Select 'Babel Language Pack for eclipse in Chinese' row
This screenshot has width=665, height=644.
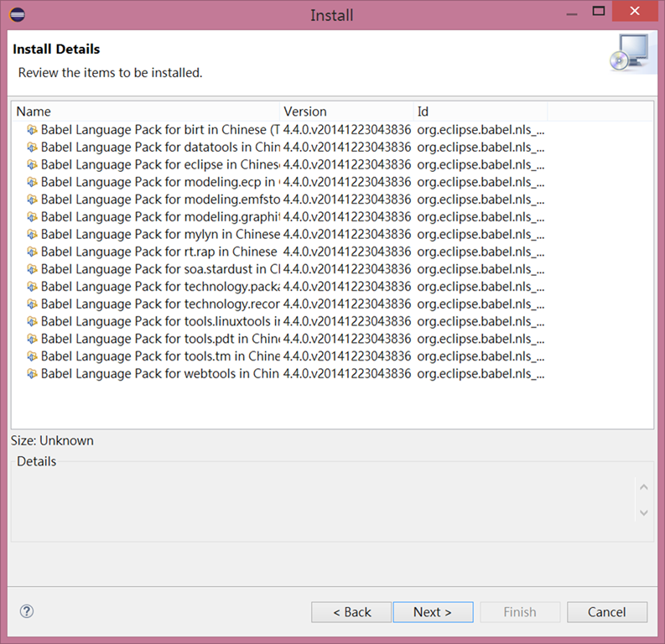[161, 164]
